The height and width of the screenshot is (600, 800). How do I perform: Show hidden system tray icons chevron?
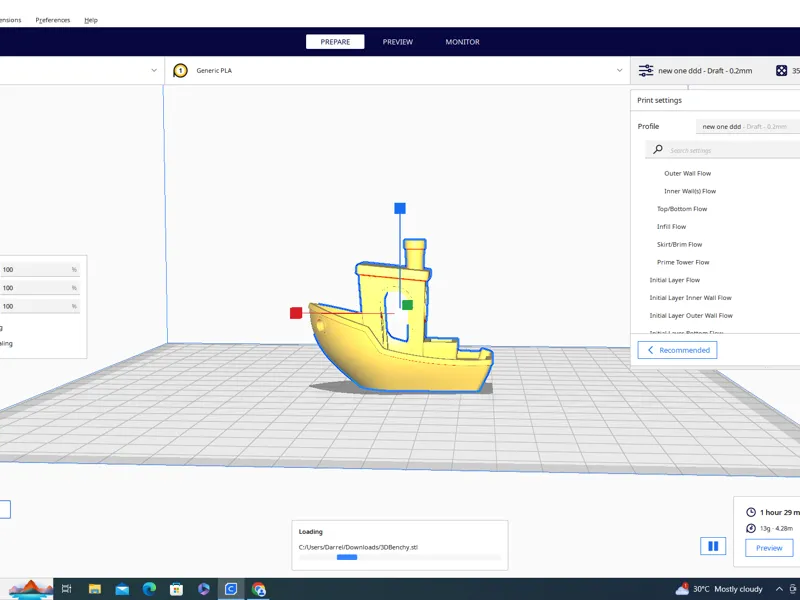click(x=779, y=589)
